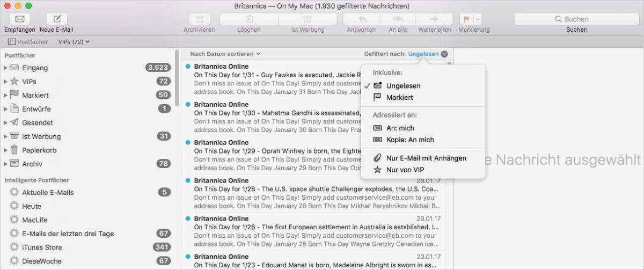The width and height of the screenshot is (644, 270).
Task: Expand the VIPs mailbox triangle
Action: pos(5,81)
